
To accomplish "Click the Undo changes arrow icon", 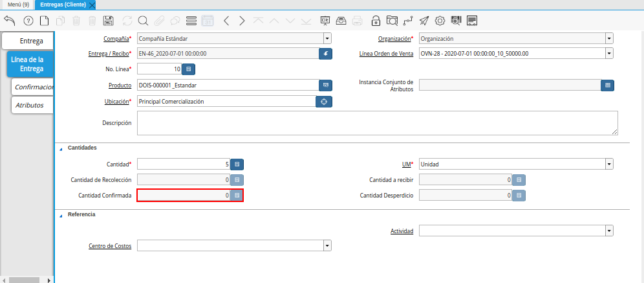I will pyautogui.click(x=9, y=21).
